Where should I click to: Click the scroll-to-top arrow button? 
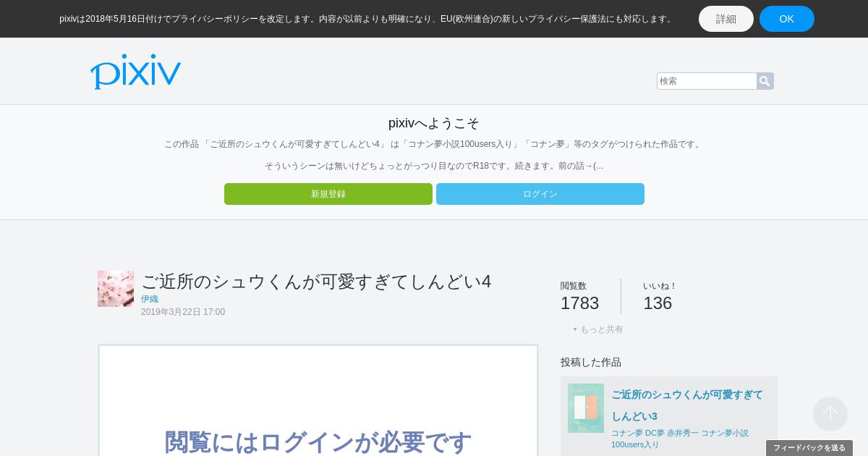tap(830, 414)
